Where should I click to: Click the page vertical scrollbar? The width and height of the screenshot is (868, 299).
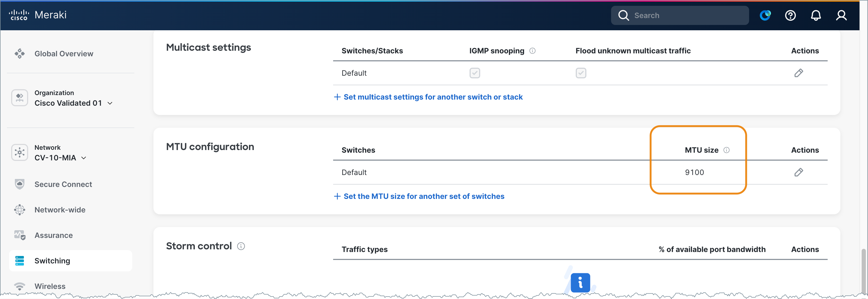coord(863,271)
